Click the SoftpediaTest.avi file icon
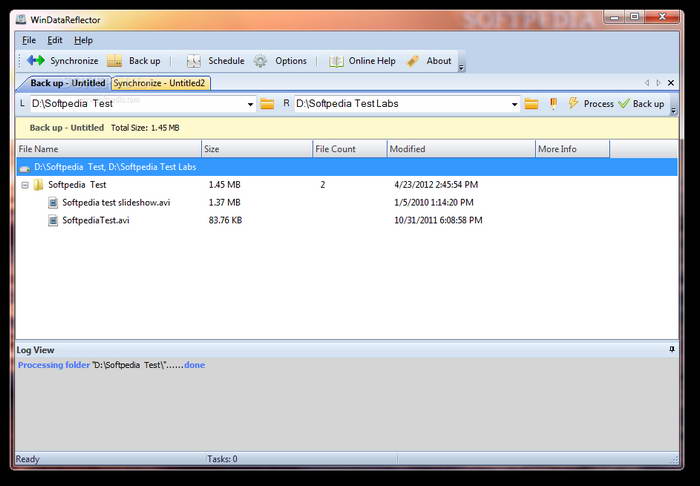Viewport: 700px width, 486px height. (x=53, y=220)
